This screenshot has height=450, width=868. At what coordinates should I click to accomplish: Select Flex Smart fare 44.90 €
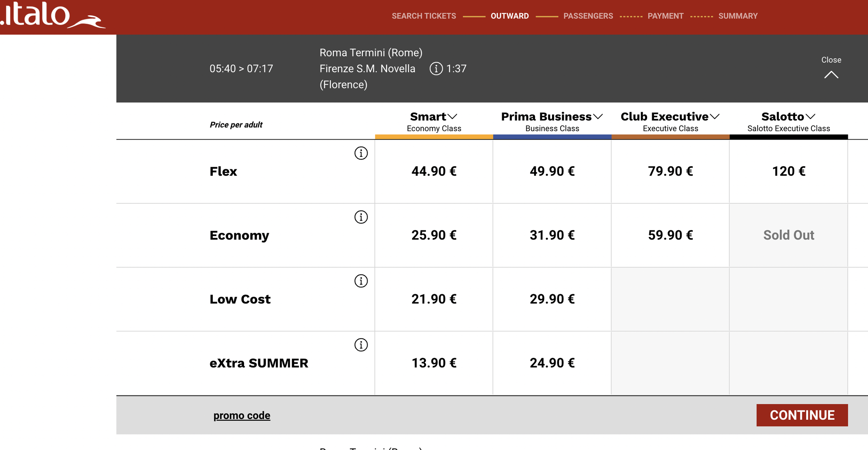click(x=434, y=171)
